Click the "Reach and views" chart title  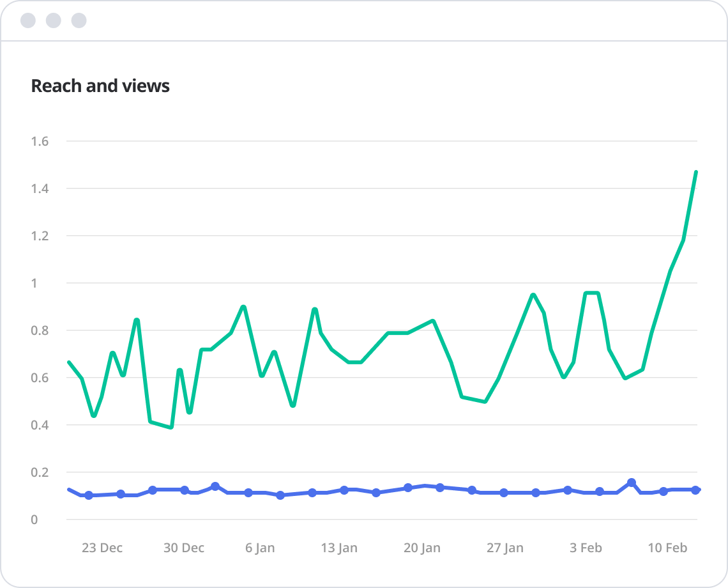tap(100, 86)
